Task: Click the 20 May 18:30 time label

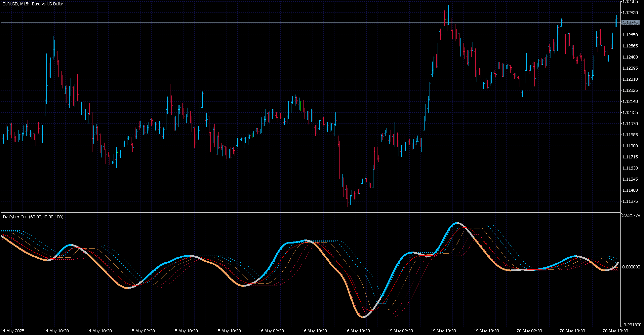Action: [615, 331]
